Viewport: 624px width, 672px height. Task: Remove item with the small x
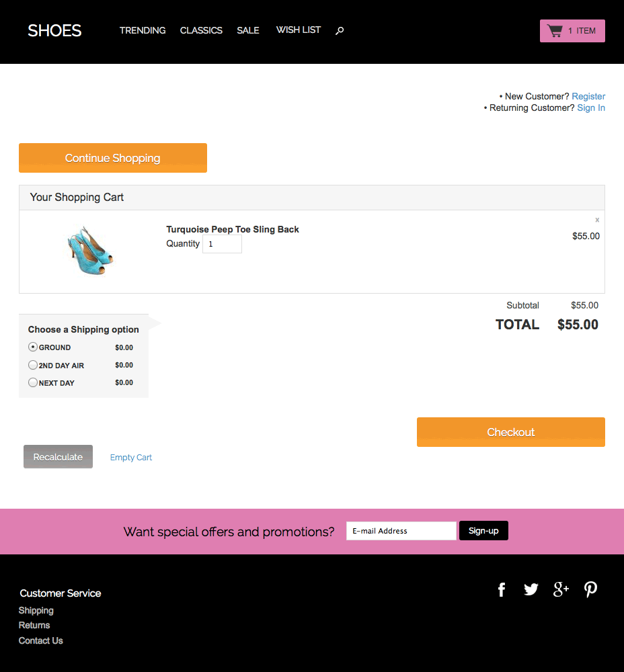coord(597,220)
